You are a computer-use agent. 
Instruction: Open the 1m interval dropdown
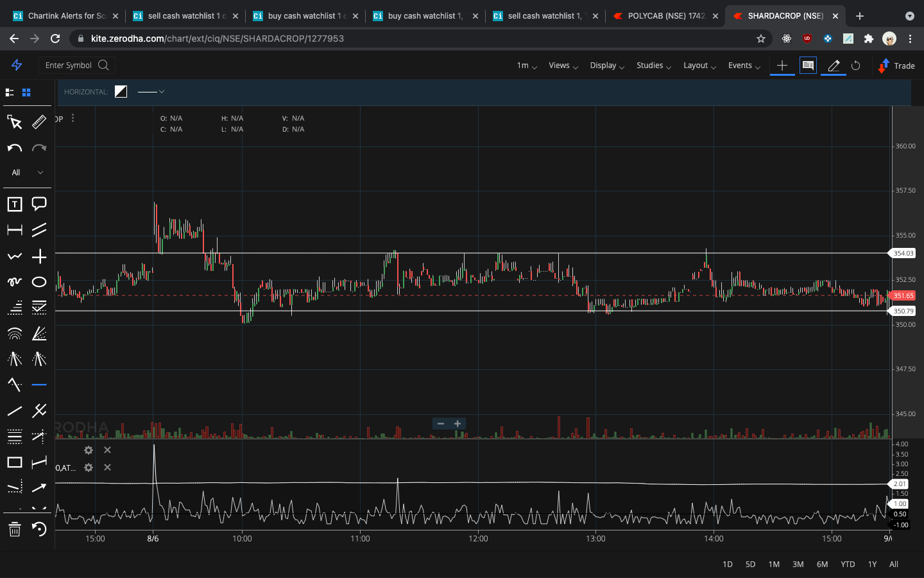coord(526,66)
